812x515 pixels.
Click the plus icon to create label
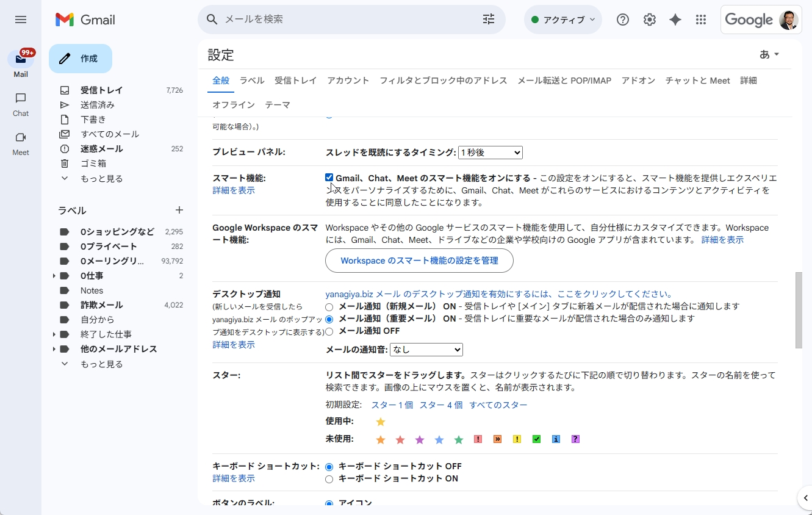coord(179,210)
